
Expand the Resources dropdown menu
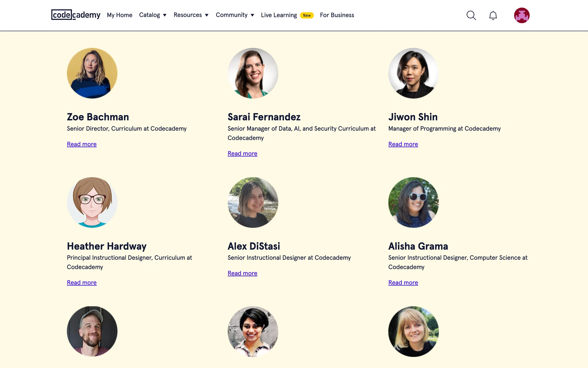point(191,15)
